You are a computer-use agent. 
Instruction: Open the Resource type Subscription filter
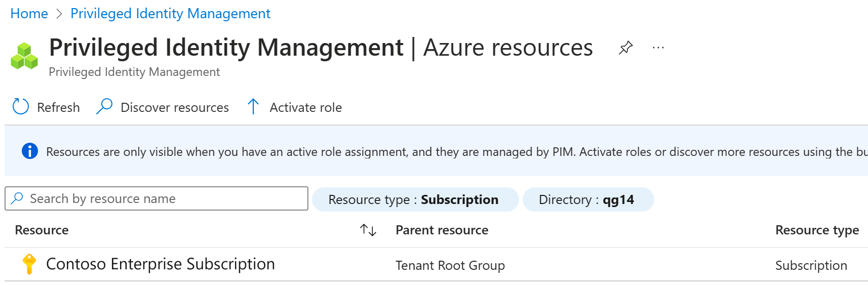[x=415, y=199]
